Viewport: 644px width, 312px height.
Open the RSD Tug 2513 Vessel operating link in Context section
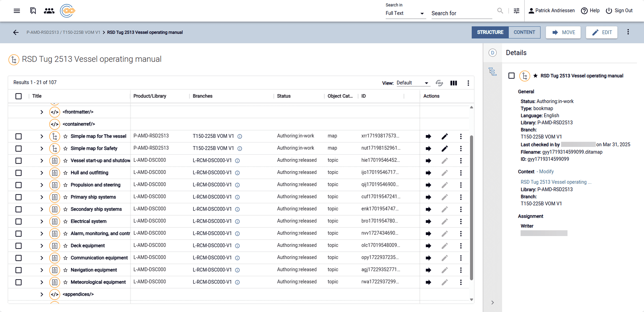tap(555, 182)
